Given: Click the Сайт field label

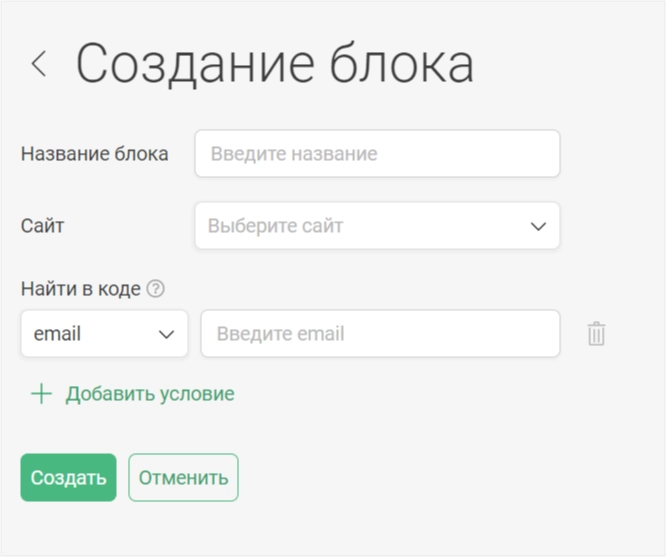Looking at the screenshot, I should coord(42,226).
